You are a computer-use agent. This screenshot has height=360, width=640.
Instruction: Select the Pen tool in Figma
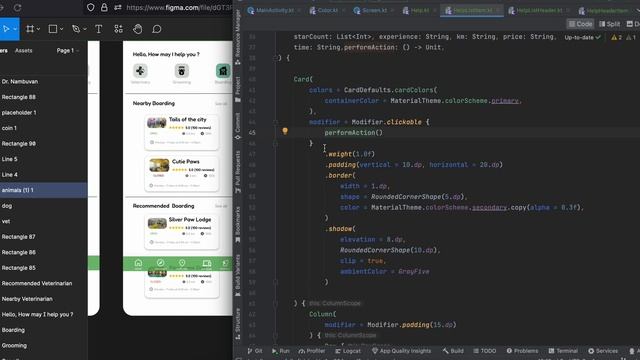coord(76,29)
